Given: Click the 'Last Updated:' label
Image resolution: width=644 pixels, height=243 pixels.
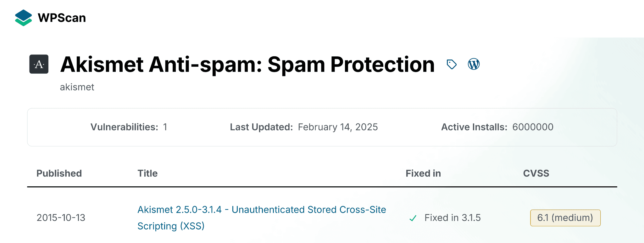Looking at the screenshot, I should pyautogui.click(x=261, y=127).
